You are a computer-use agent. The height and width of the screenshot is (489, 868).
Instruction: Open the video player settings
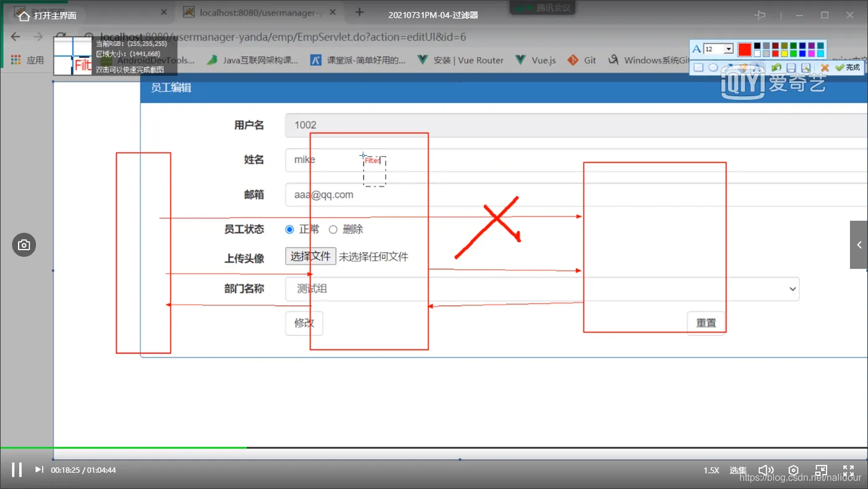tap(794, 470)
